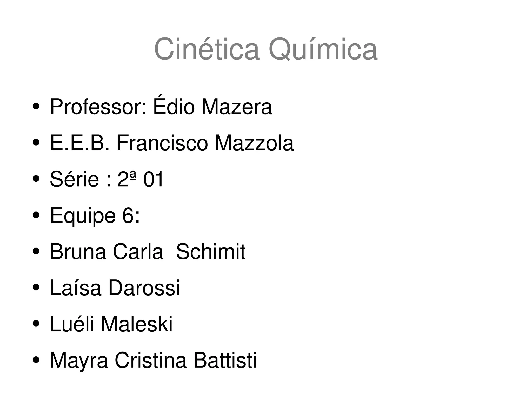Viewport: 532px width, 399px height.
Task: Click the word Cinética in title
Action: coord(207,49)
